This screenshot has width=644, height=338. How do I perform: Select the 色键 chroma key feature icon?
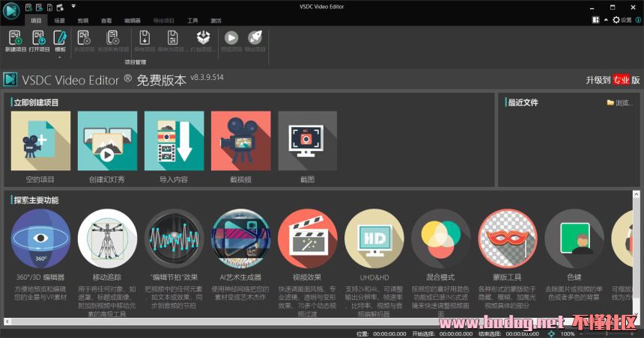point(574,239)
